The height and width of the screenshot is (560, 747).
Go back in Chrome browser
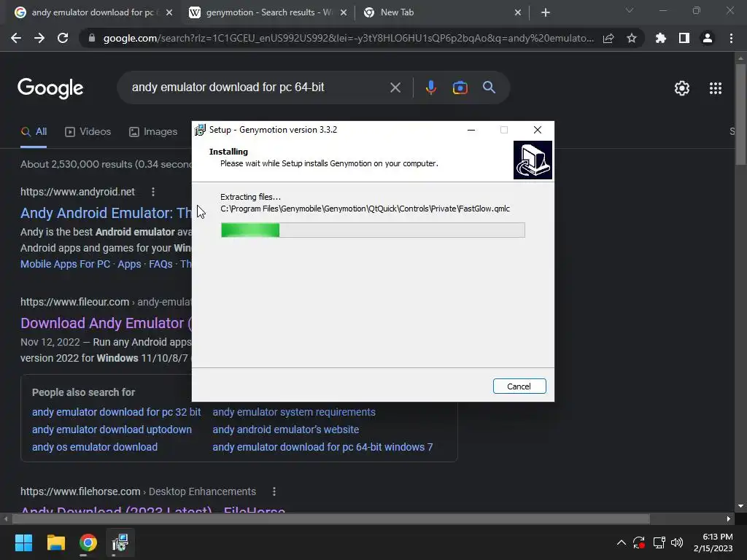(x=16, y=38)
